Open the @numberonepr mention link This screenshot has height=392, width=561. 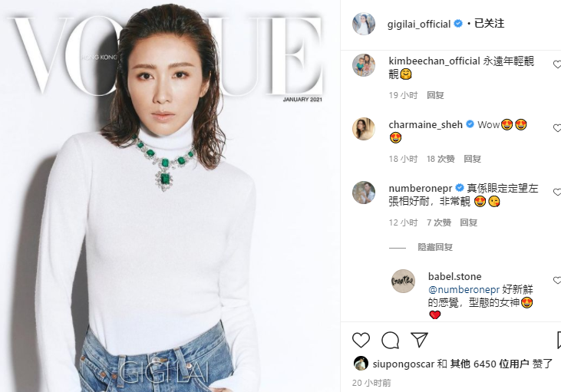(x=464, y=290)
